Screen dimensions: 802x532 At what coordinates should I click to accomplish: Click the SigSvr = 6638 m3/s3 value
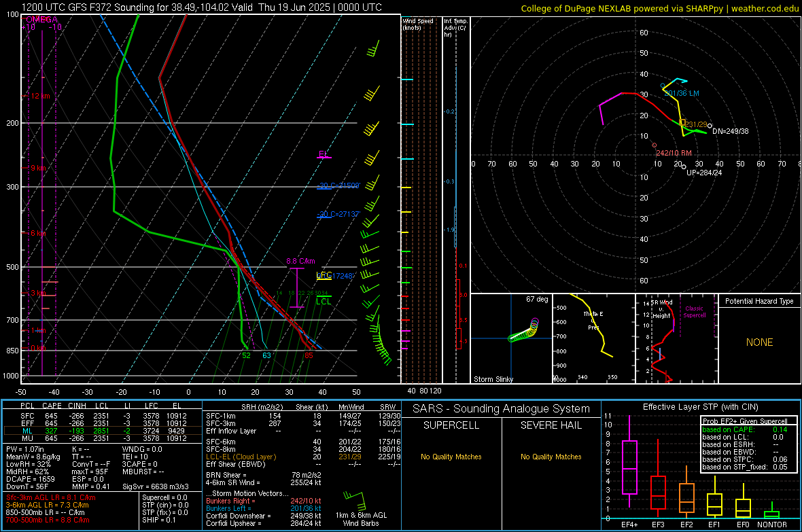(x=156, y=486)
